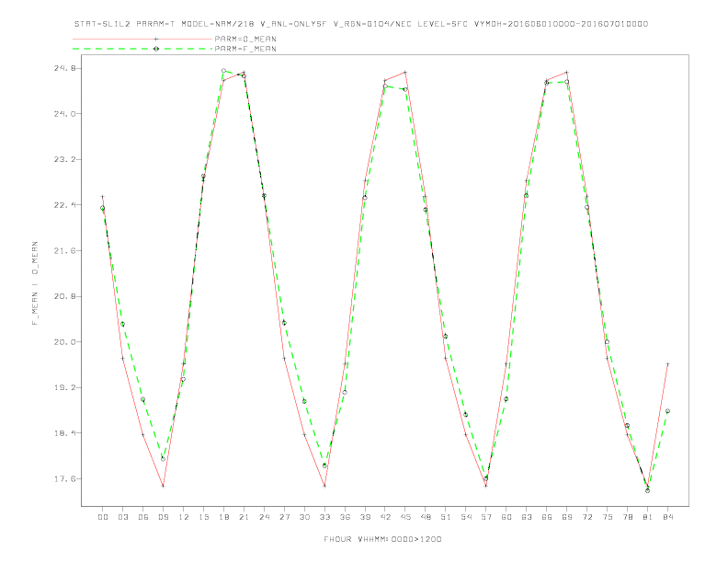Click the x-axis tick label 27
Screen dimensions: 728x563
[284, 517]
